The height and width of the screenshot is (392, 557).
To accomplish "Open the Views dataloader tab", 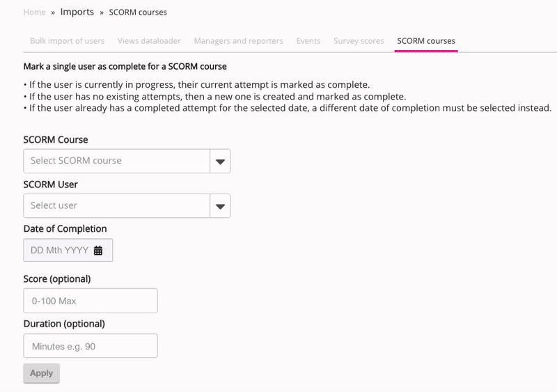I will point(149,41).
